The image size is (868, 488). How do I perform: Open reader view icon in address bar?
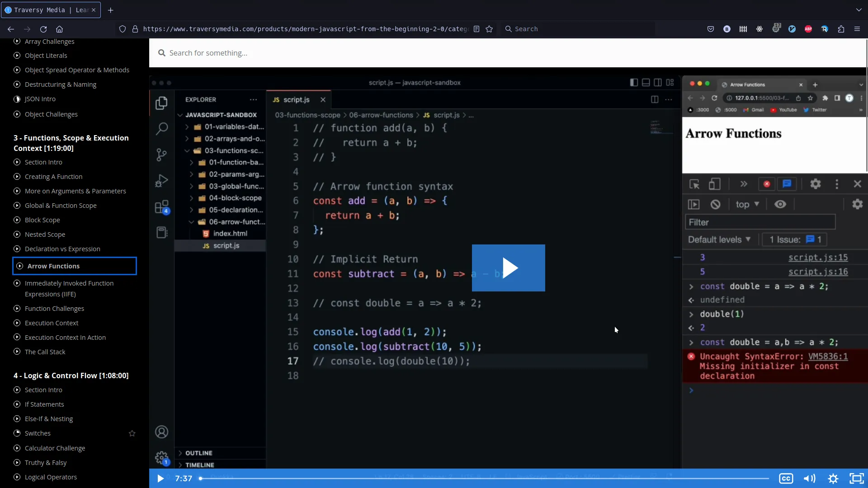476,29
